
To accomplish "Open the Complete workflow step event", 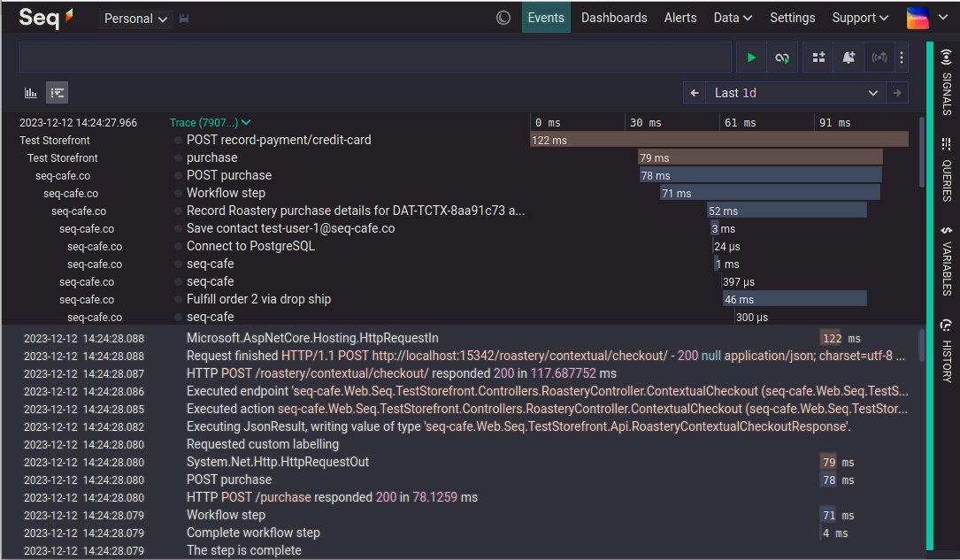I will click(253, 533).
